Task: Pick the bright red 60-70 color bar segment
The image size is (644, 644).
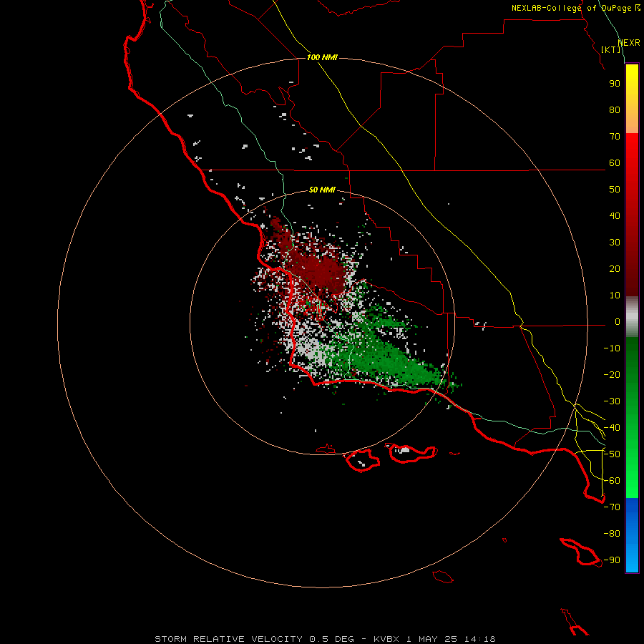Action: point(632,147)
